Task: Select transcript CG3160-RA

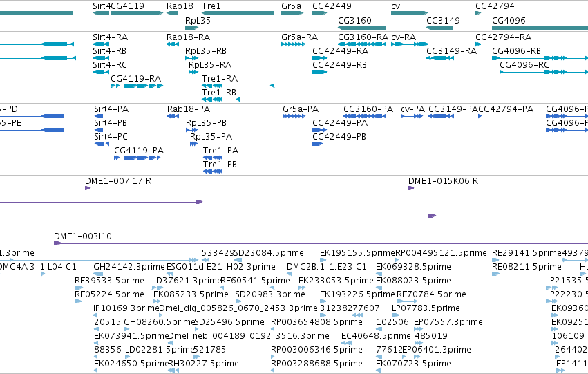Action: [362, 44]
